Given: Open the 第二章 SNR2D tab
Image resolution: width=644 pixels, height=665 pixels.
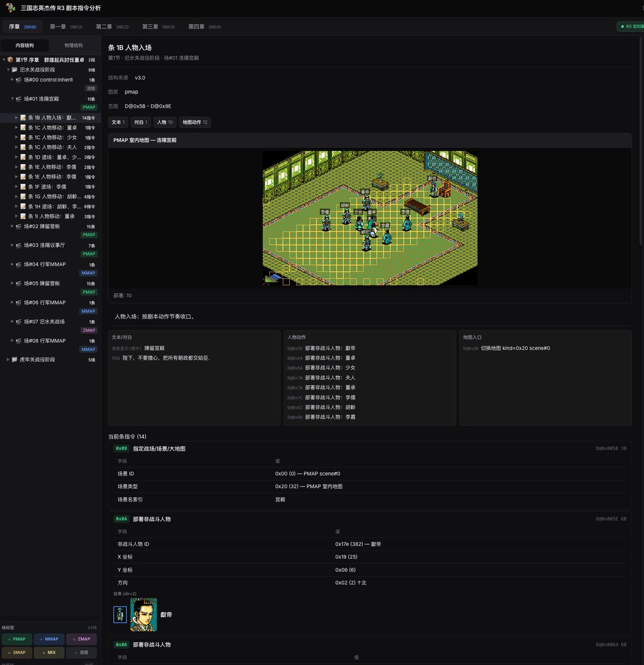Looking at the screenshot, I should click(x=112, y=27).
